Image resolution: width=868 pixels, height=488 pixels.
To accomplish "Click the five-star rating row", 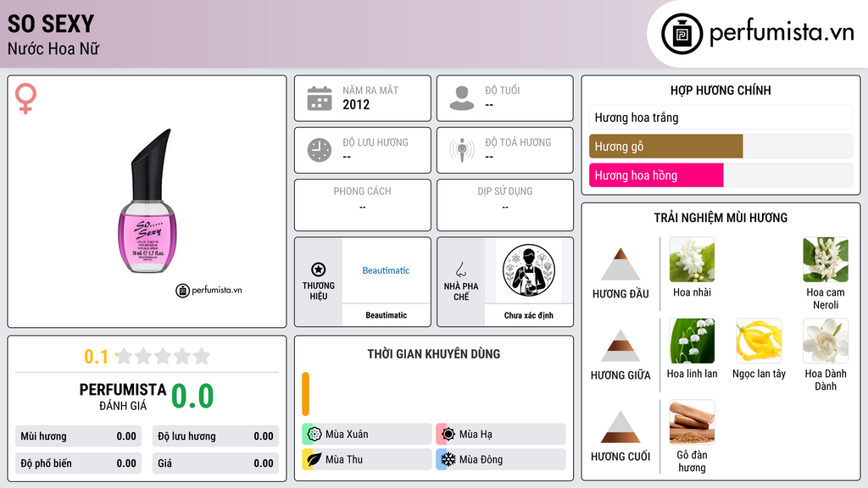I will click(164, 356).
